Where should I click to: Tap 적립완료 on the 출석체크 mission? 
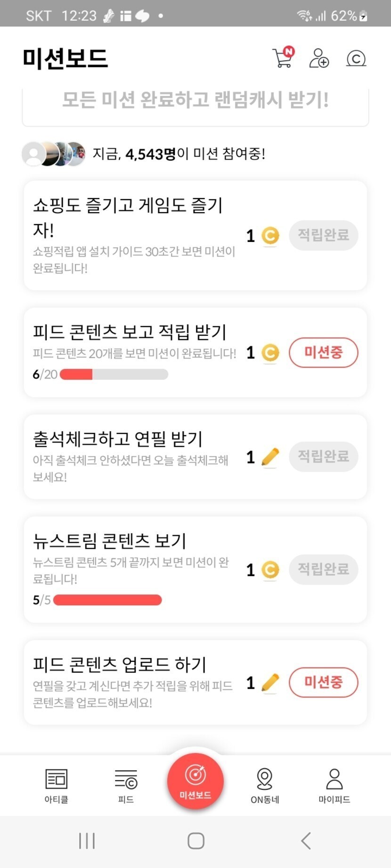click(323, 456)
